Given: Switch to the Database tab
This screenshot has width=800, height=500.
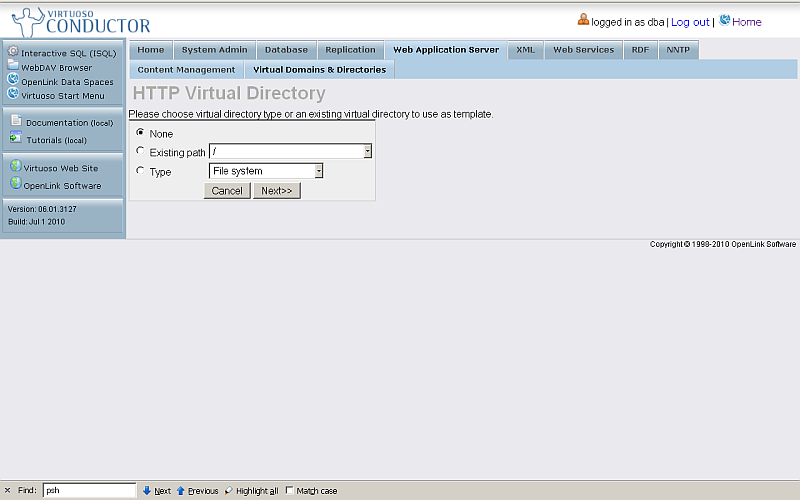Looking at the screenshot, I should pyautogui.click(x=286, y=49).
